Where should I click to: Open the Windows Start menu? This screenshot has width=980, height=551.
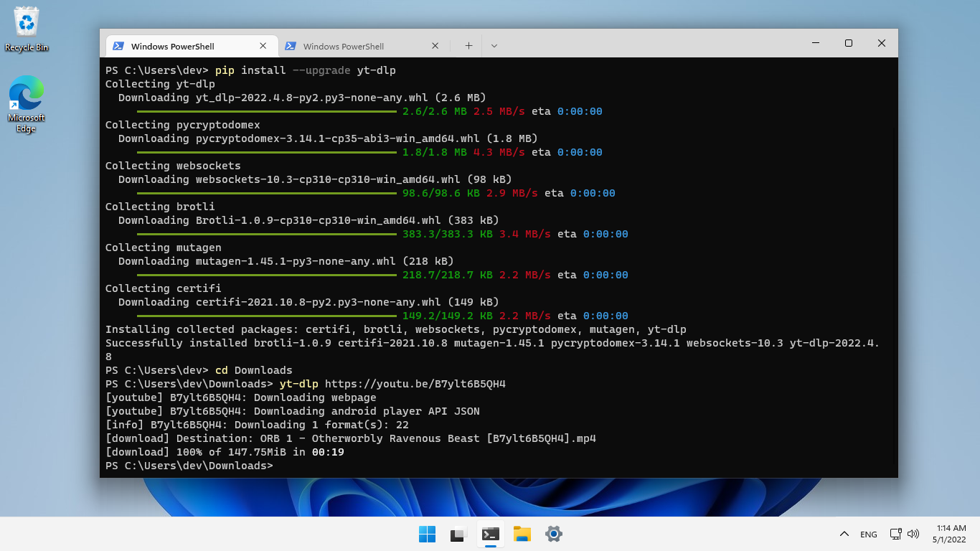point(427,534)
